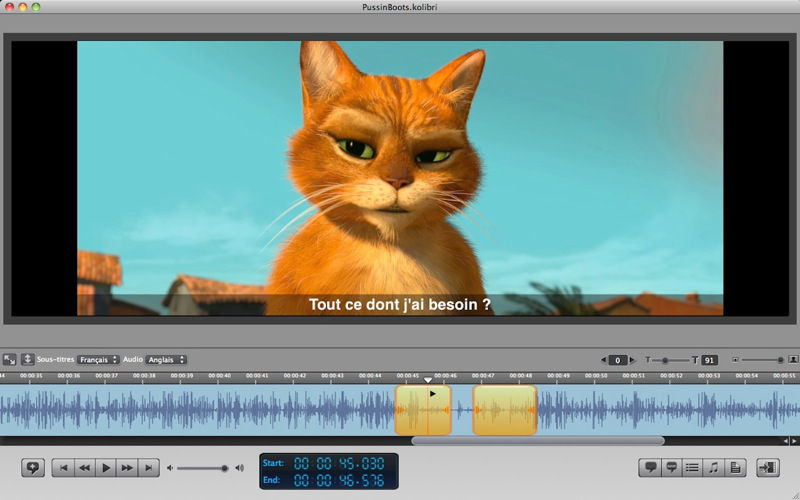This screenshot has height=500, width=800.
Task: Toggle the vertical resize arrows button
Action: click(x=27, y=359)
